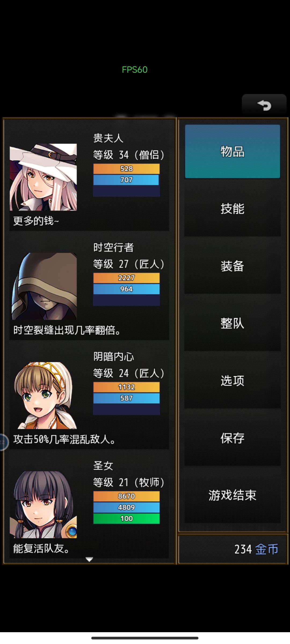290x644 pixels.
Task: Click 时空行者's orange 2227 HP bar
Action: (126, 278)
